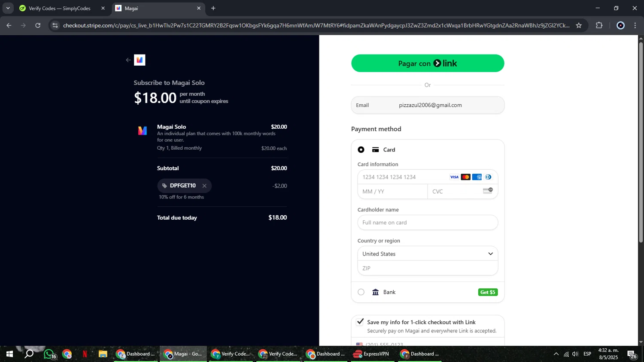Focus the Full name on card field
Screen dimensions: 644x362
click(x=428, y=223)
